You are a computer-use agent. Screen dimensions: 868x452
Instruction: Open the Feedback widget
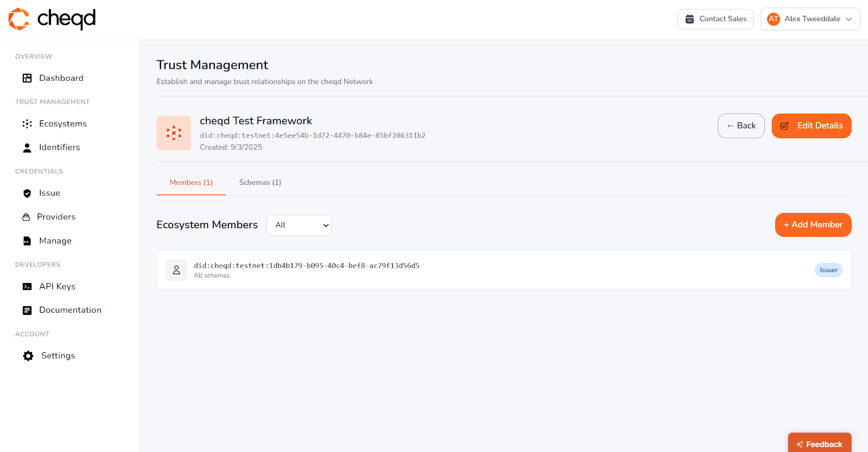click(819, 443)
